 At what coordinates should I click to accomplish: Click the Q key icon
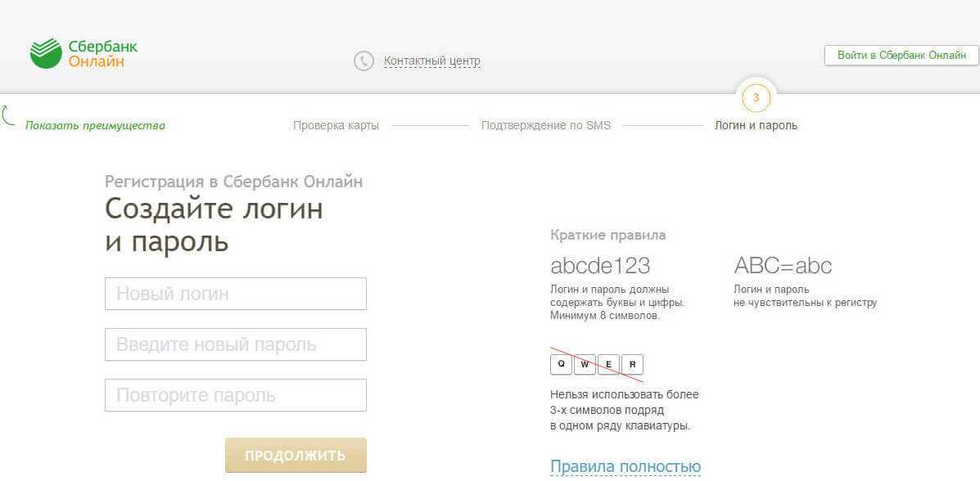click(x=561, y=364)
